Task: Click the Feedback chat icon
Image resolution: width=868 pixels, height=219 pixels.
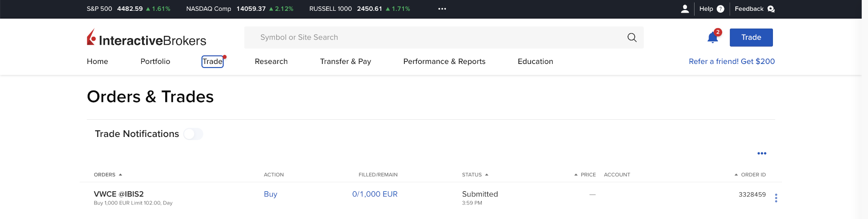Action: click(771, 9)
